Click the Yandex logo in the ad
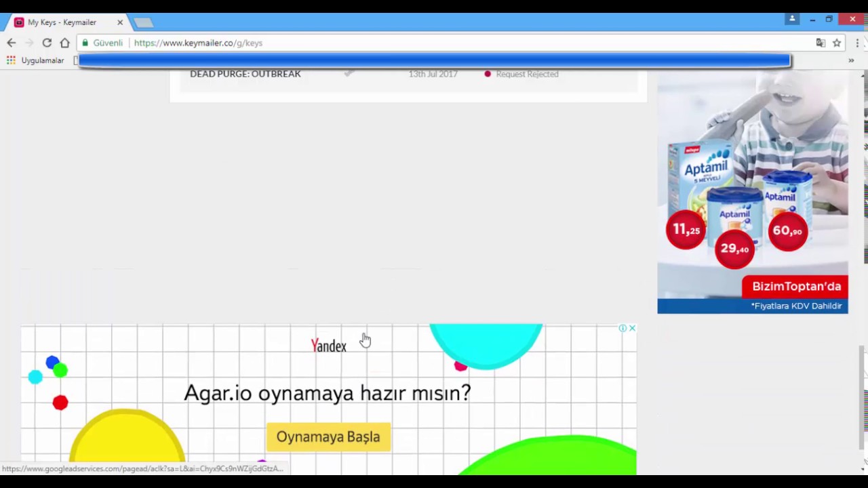Image resolution: width=868 pixels, height=488 pixels. [329, 346]
